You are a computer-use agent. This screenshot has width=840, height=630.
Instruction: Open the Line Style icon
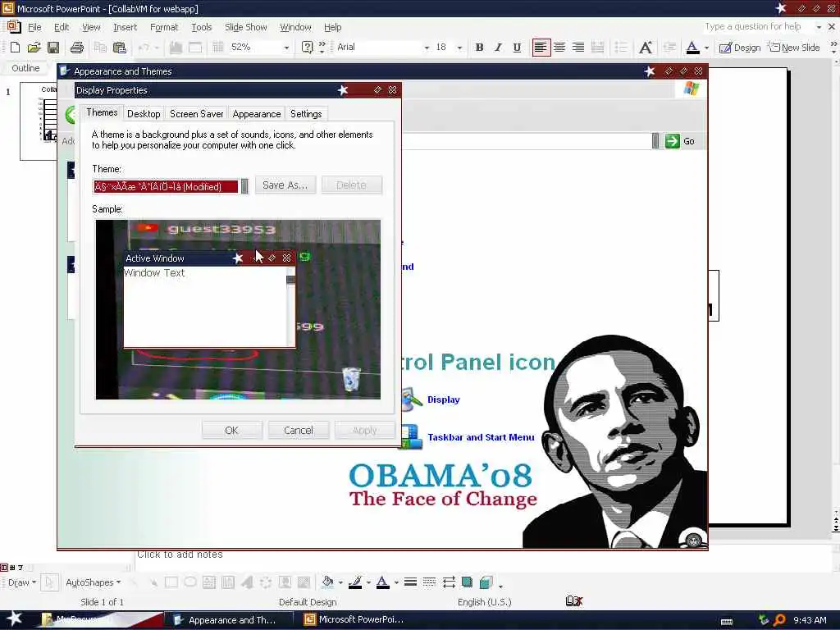coord(410,582)
